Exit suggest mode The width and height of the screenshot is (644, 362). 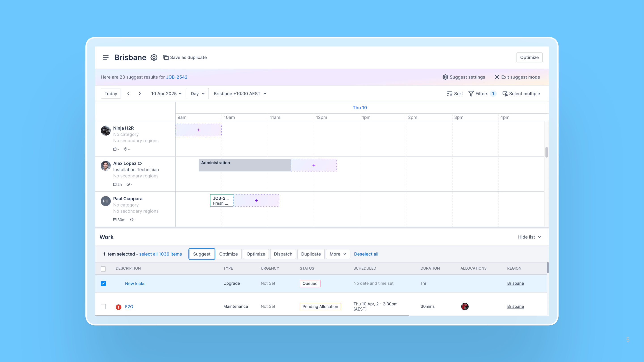click(517, 77)
